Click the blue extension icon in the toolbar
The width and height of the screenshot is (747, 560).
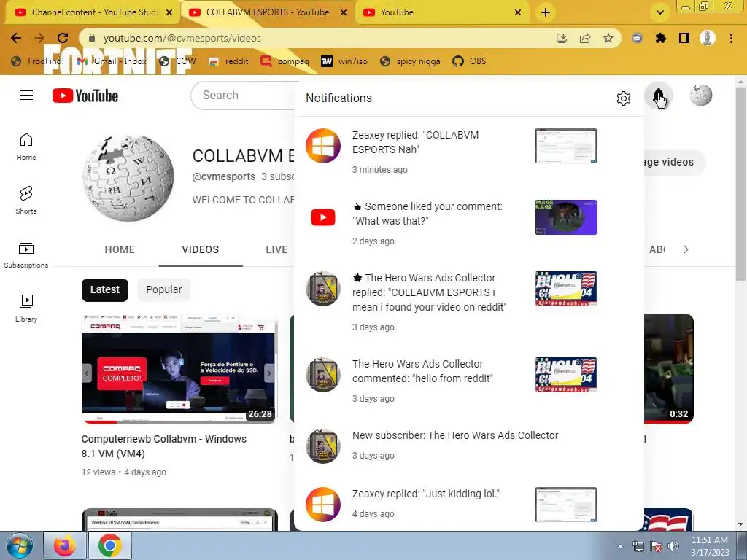pos(637,38)
